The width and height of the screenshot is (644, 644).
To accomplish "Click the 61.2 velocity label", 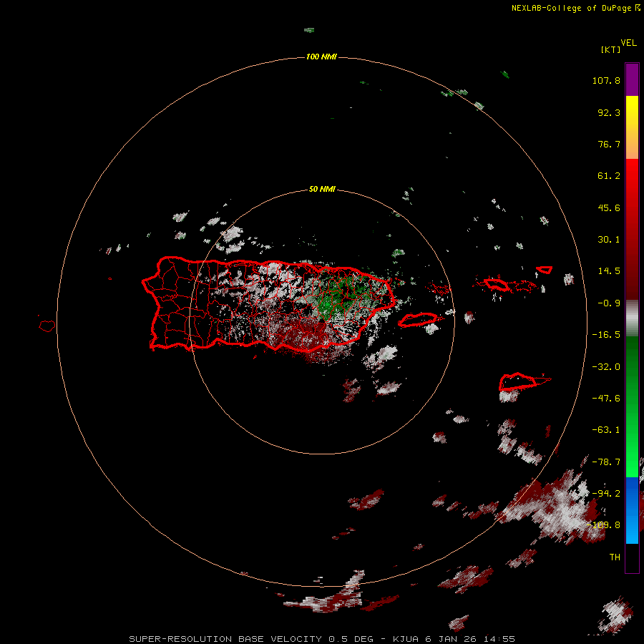I will 609,176.
